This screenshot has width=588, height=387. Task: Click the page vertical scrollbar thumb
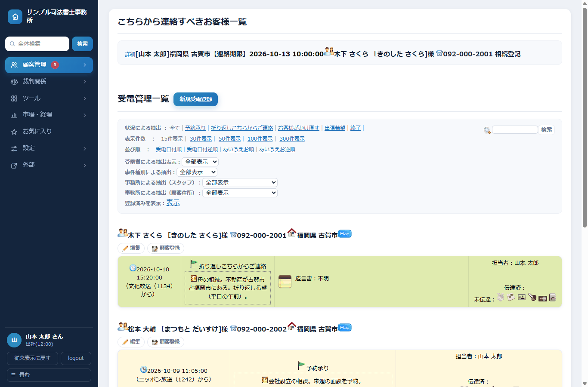[585, 117]
